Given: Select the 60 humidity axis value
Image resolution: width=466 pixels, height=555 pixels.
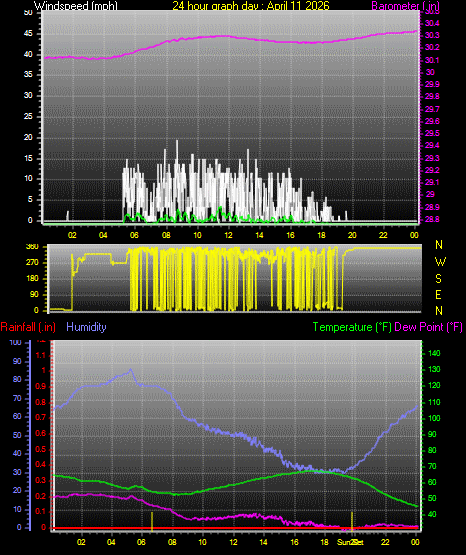Looking at the screenshot, I should [17, 416].
